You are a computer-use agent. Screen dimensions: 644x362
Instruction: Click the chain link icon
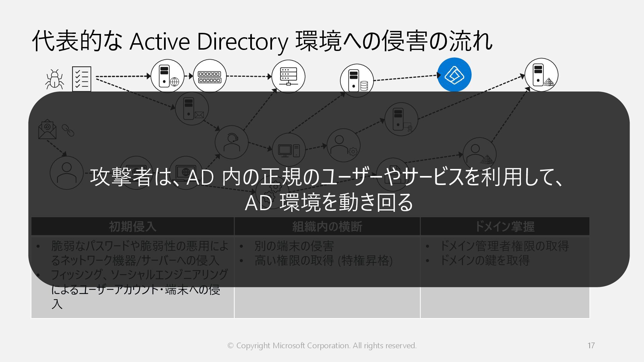click(x=68, y=130)
